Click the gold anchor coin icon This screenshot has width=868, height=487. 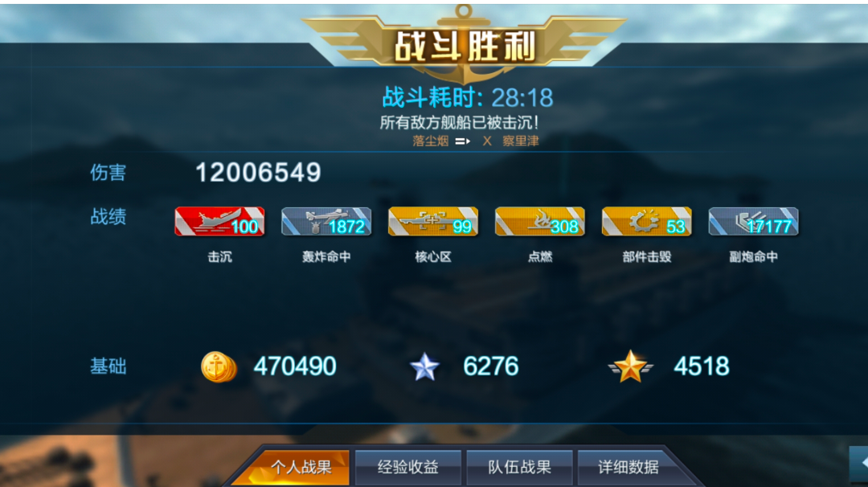pos(219,367)
